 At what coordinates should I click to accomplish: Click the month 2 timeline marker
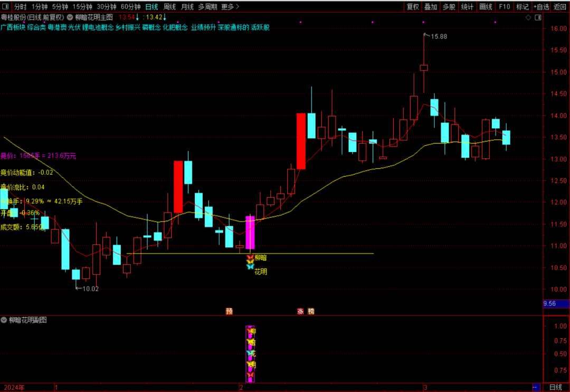pos(241,388)
